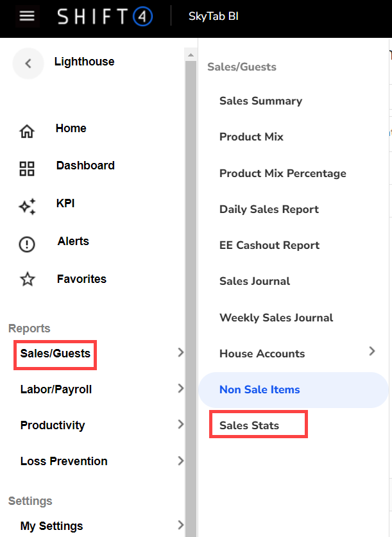
Task: Expand the House Accounts submenu arrow
Action: [x=372, y=351]
